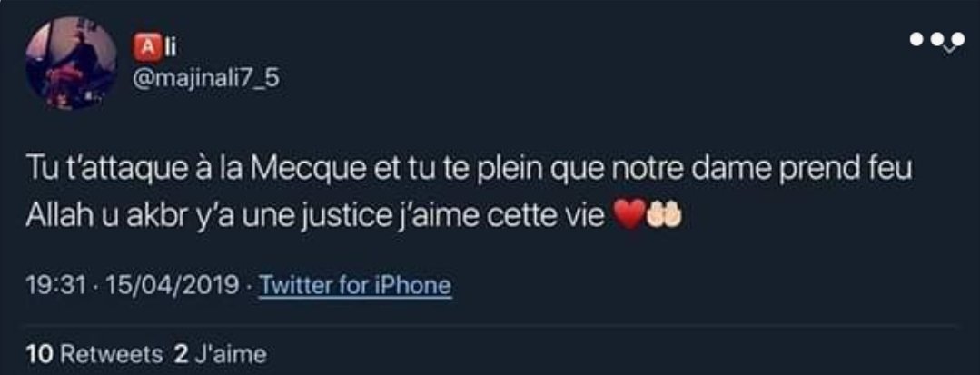View the 10 Retweets list
Image resolution: width=980 pixels, height=375 pixels.
coord(94,355)
